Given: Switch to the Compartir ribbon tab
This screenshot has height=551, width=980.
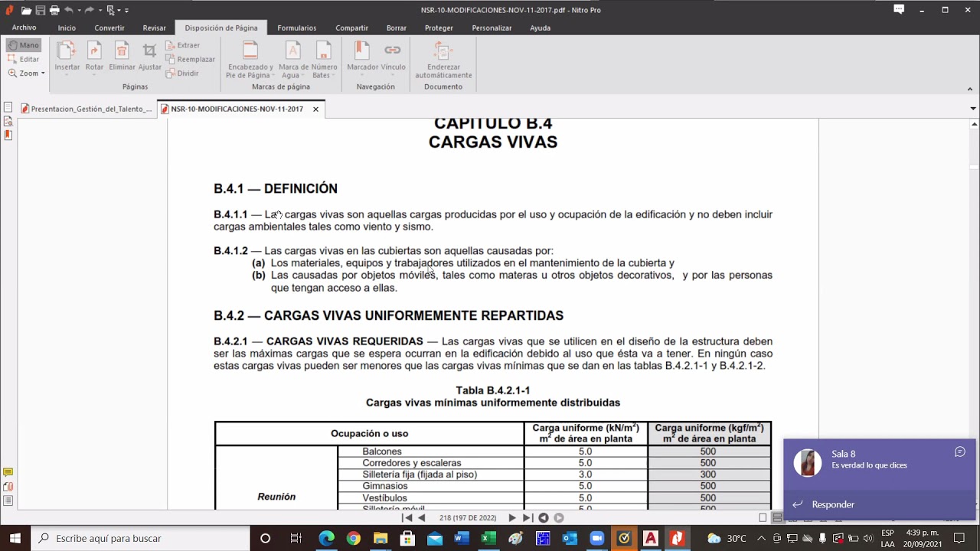Looking at the screenshot, I should point(351,28).
